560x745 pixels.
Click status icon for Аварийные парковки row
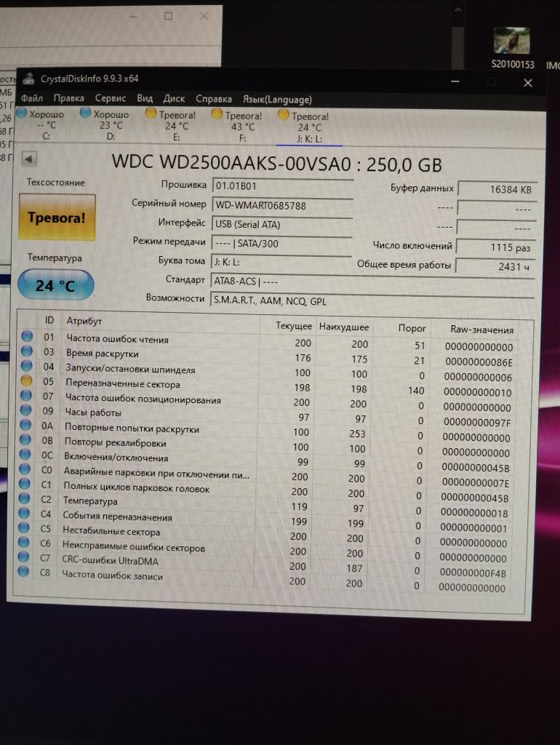[x=25, y=469]
